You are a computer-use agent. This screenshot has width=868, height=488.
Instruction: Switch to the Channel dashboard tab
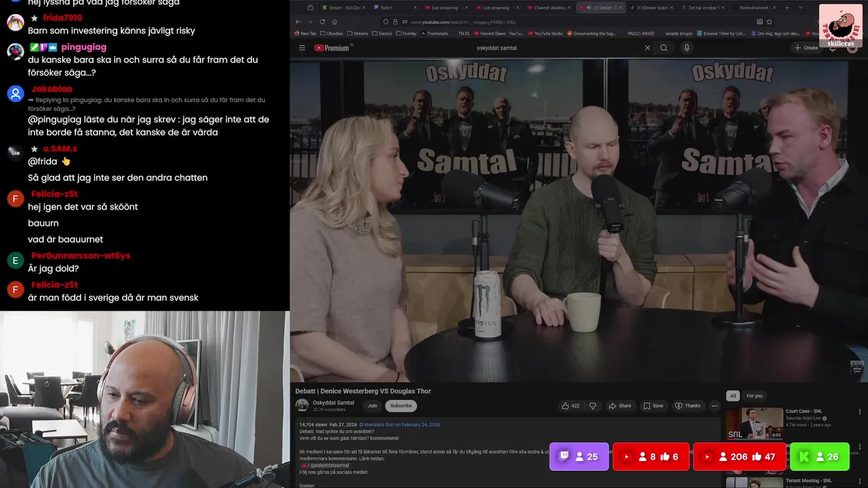tap(550, 7)
